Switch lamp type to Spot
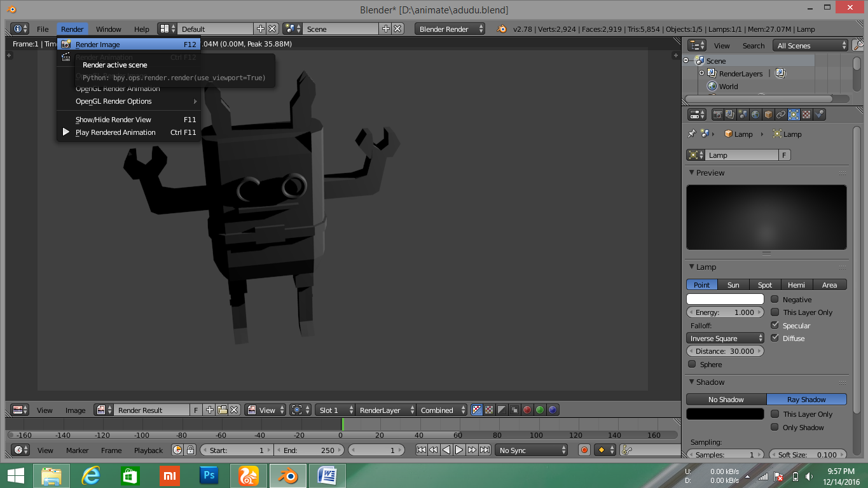 click(x=764, y=284)
